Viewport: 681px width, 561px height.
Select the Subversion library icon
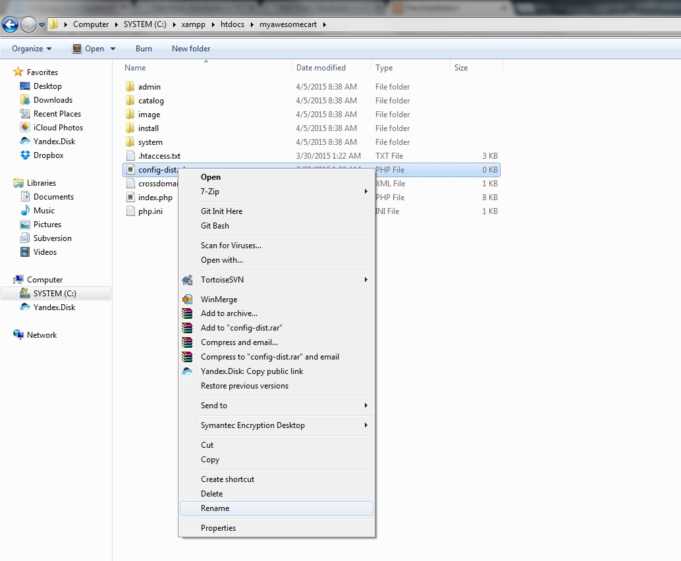click(26, 238)
